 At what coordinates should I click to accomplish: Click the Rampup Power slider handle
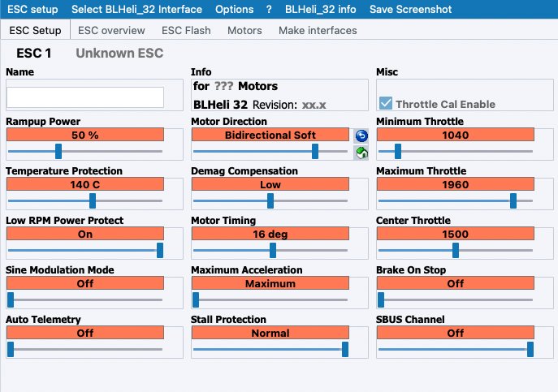click(58, 151)
